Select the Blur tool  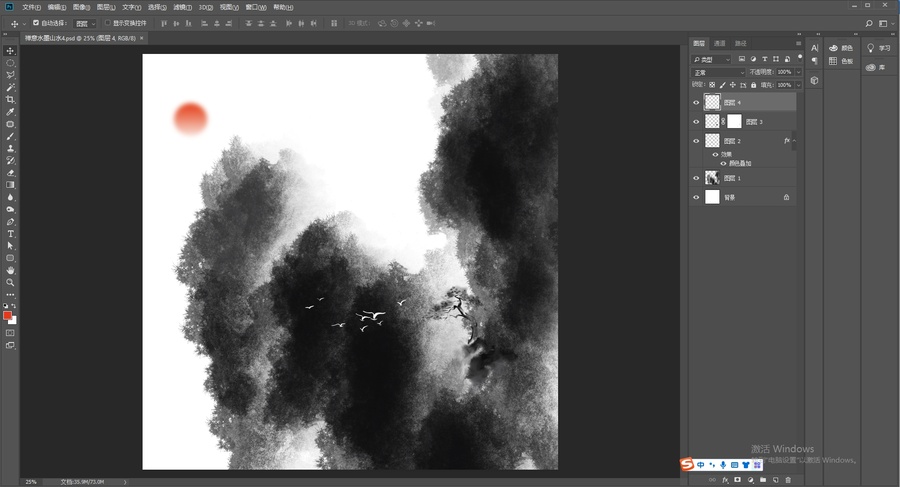click(10, 197)
